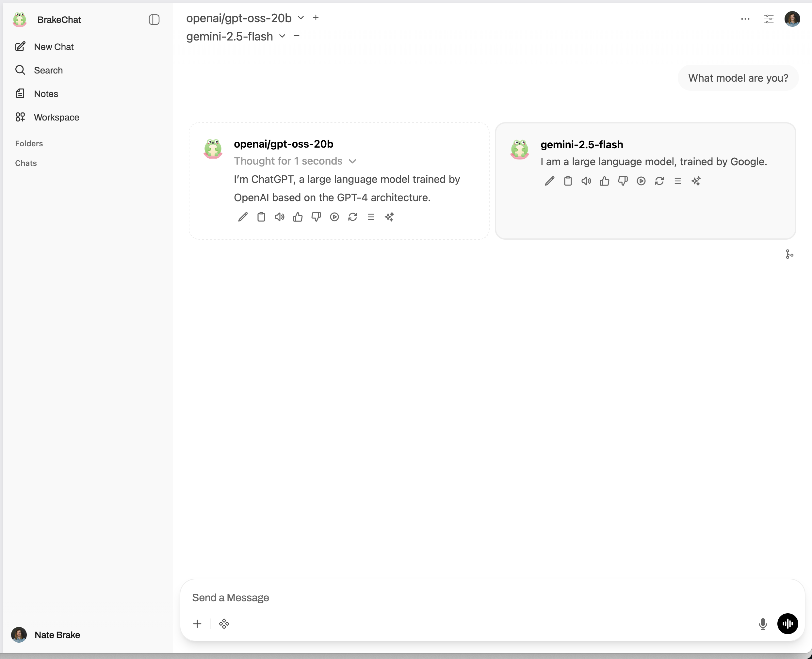Open Notes from the sidebar
This screenshot has width=812, height=659.
46,93
